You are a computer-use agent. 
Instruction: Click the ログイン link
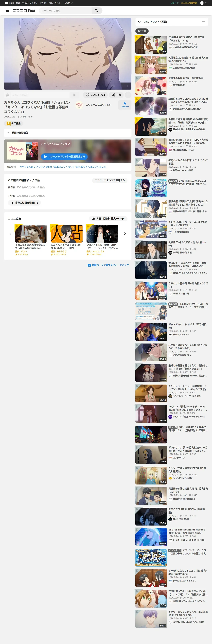pyautogui.click(x=175, y=3)
